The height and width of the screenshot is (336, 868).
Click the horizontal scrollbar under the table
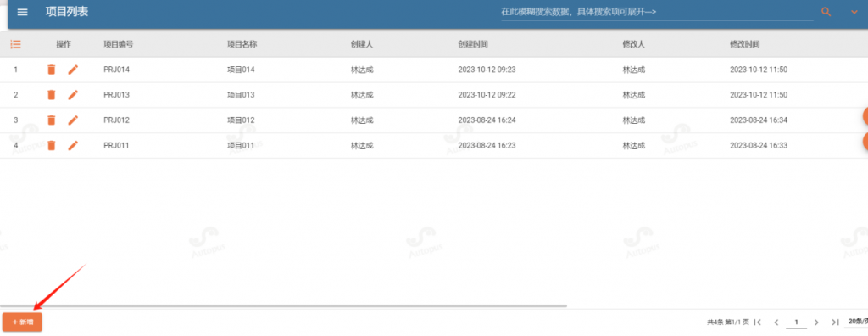click(283, 305)
